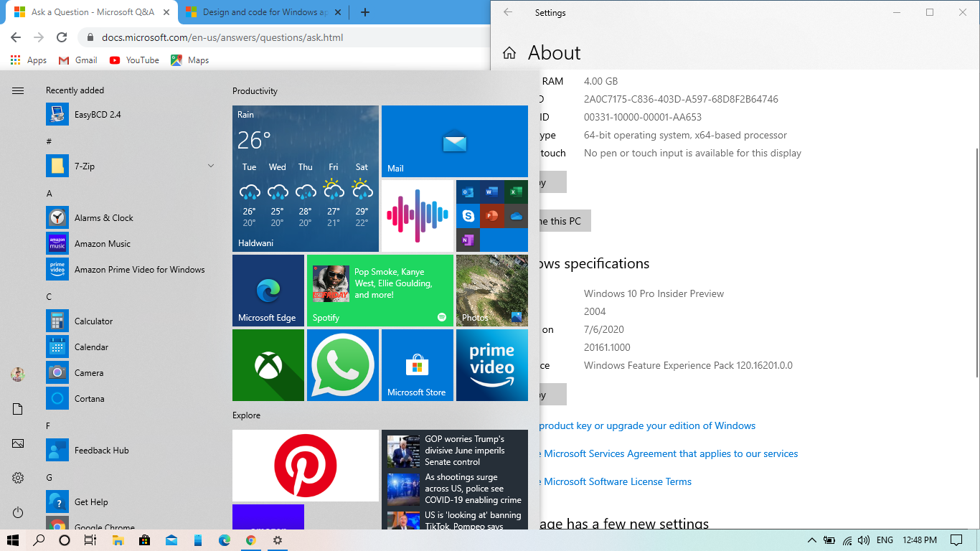Open the colorful sound wave tile
This screenshot has height=551, width=980.
(x=418, y=216)
